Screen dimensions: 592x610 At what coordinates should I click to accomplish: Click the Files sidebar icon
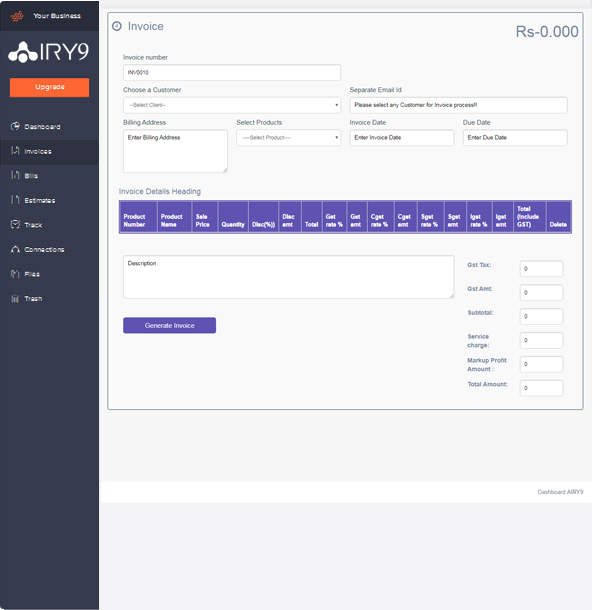point(15,274)
